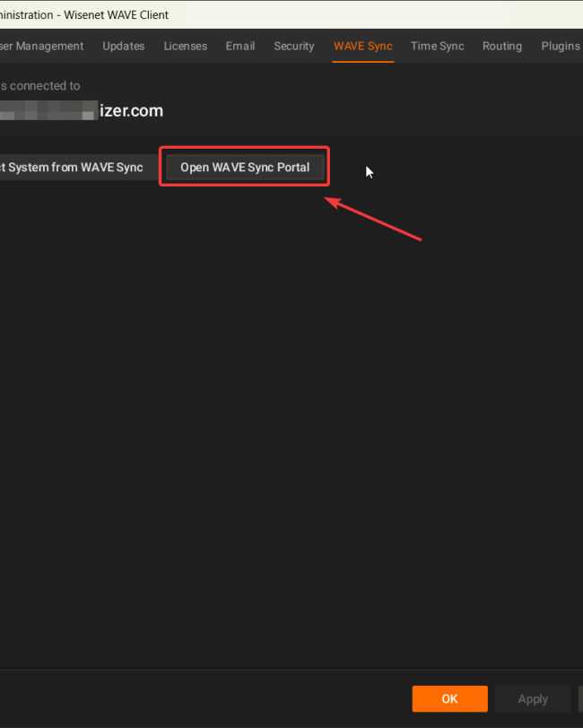Select the WAVE Sync tab
Viewport: 583px width, 728px height.
click(x=363, y=46)
